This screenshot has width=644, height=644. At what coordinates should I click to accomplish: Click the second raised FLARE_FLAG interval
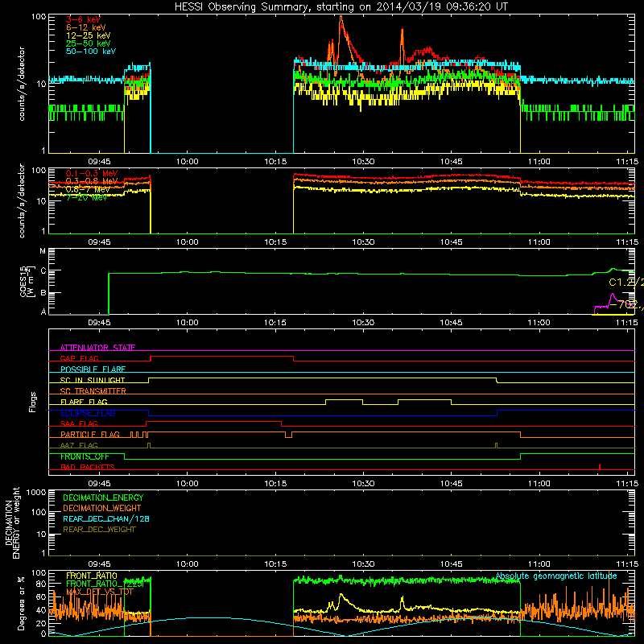point(424,400)
